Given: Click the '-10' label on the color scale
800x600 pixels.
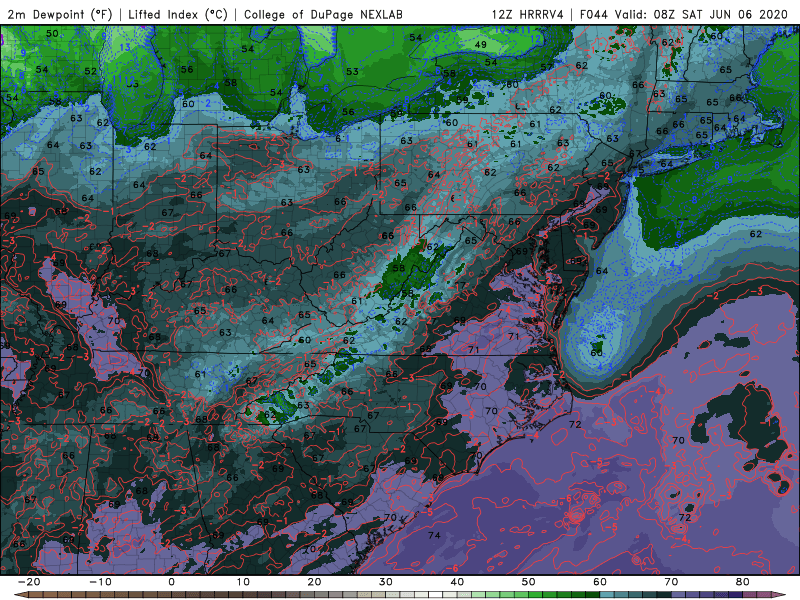Looking at the screenshot, I should tap(100, 582).
